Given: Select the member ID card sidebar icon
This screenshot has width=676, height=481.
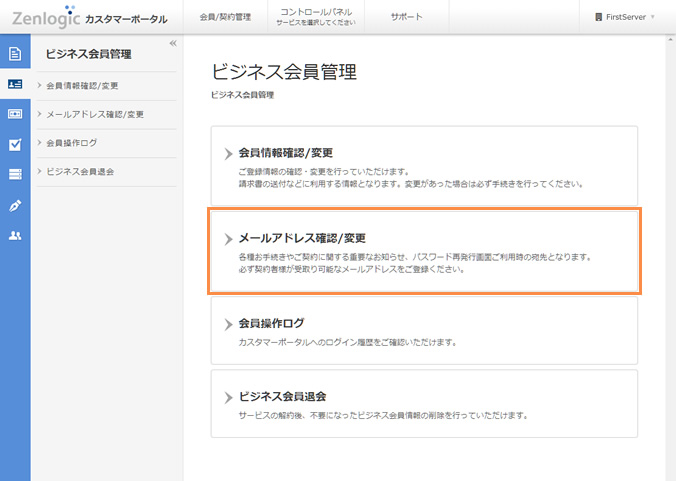Looking at the screenshot, I should click(x=15, y=85).
